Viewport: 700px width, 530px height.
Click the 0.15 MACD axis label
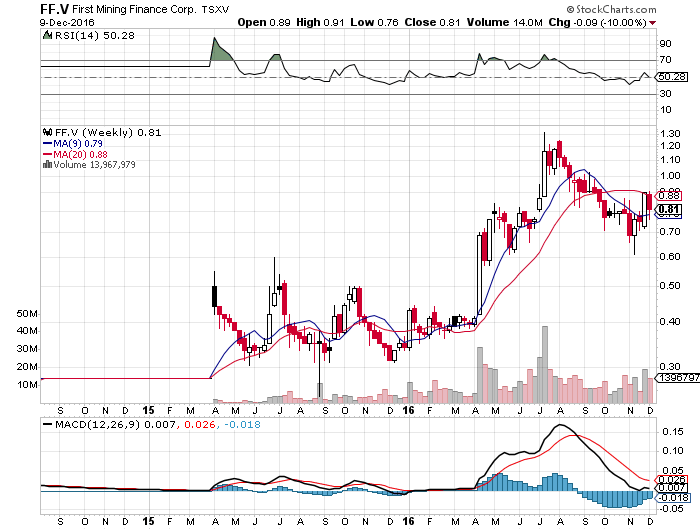tap(673, 431)
